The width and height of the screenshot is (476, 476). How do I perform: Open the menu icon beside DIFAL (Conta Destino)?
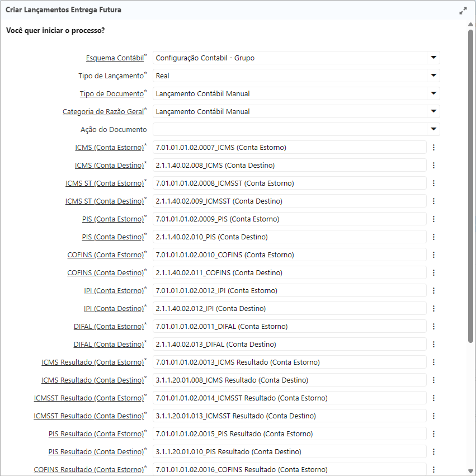pos(433,345)
